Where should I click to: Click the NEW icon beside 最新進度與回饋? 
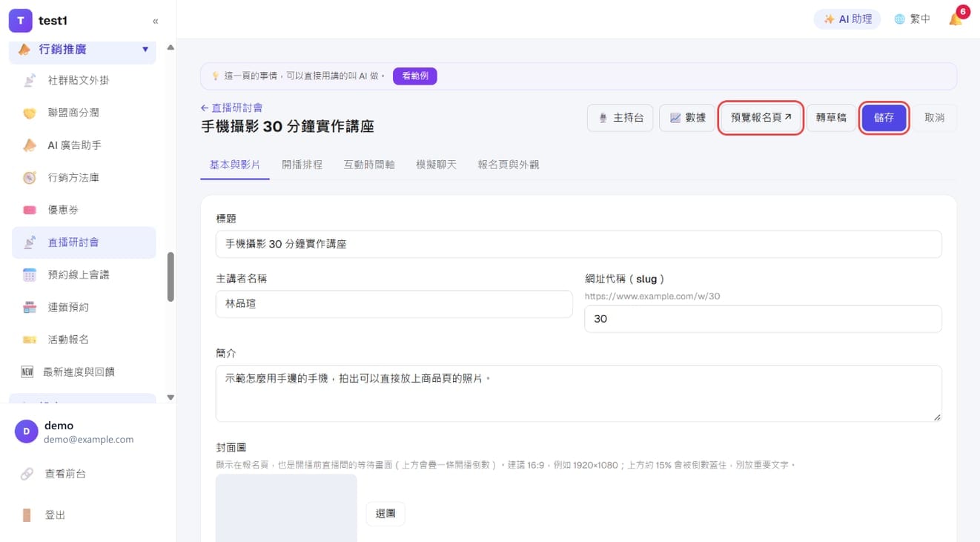coord(27,372)
